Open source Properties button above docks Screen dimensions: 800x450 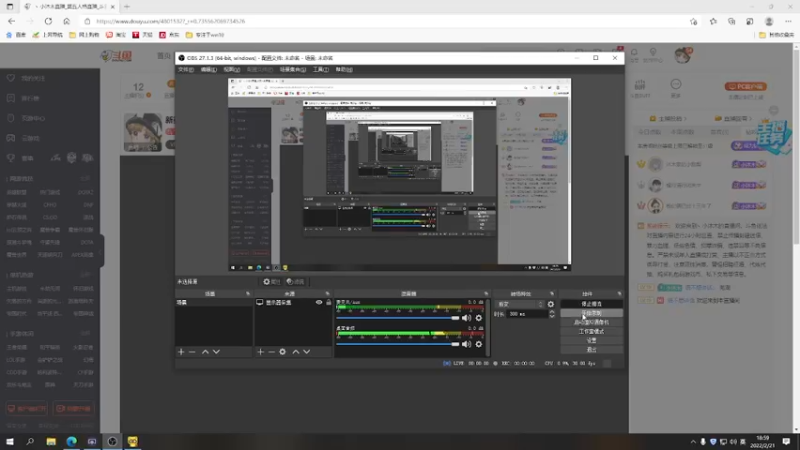272,282
